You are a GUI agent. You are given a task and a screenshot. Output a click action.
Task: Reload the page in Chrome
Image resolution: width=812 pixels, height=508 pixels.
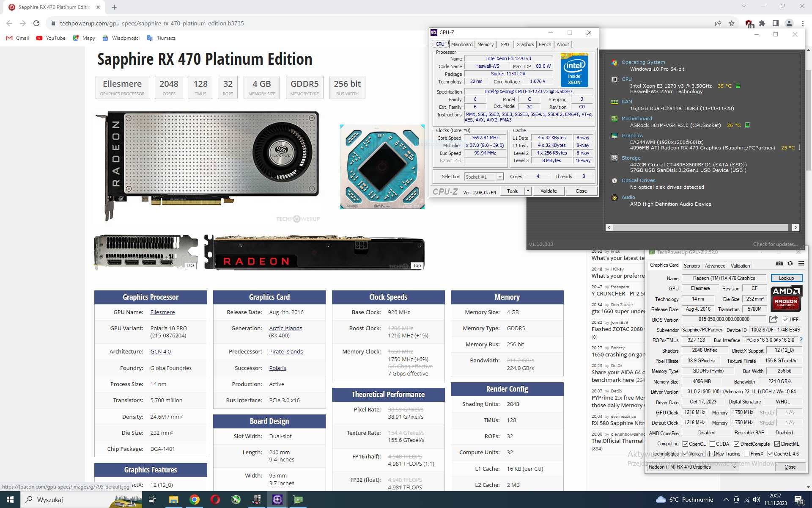(36, 23)
